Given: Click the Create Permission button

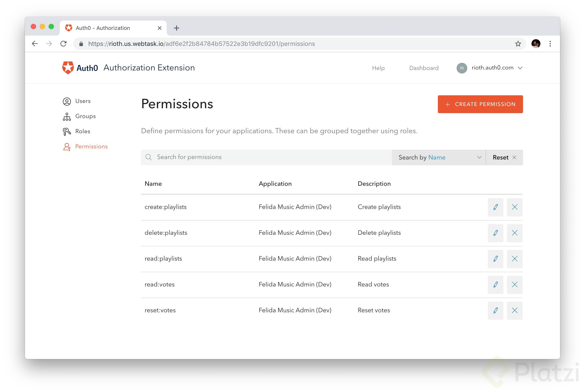Looking at the screenshot, I should [x=480, y=104].
